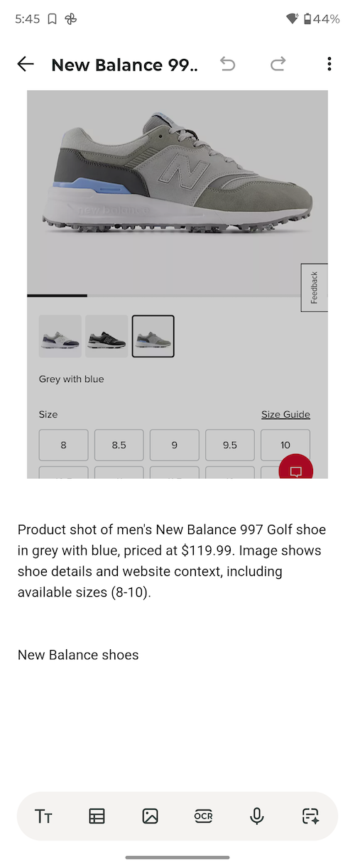
Task: Edit the note title New Balance 99..
Action: coord(124,65)
